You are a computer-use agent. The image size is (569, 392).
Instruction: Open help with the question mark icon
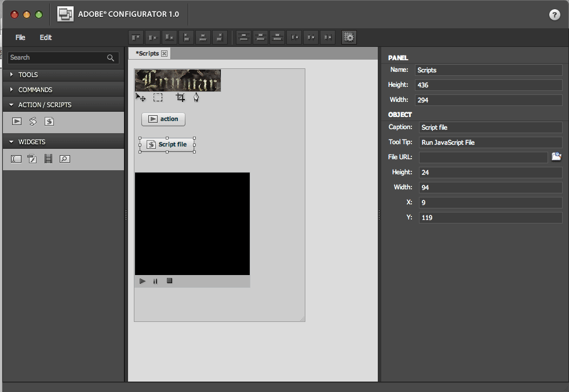click(555, 16)
